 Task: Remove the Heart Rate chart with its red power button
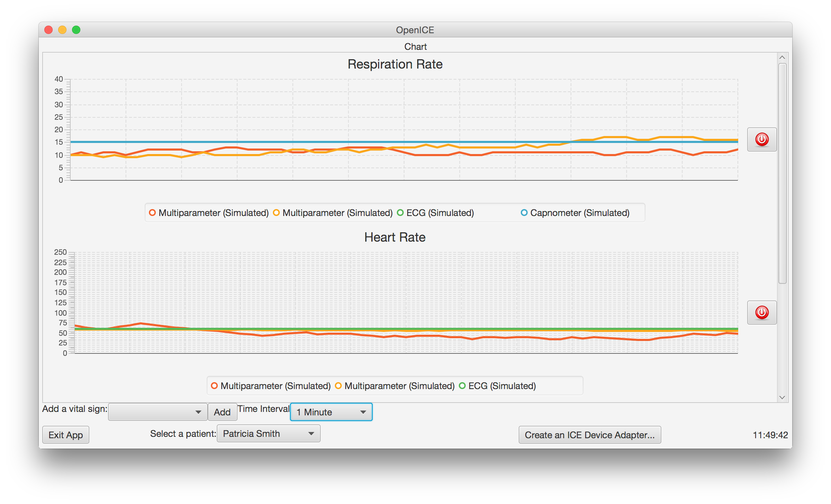762,313
